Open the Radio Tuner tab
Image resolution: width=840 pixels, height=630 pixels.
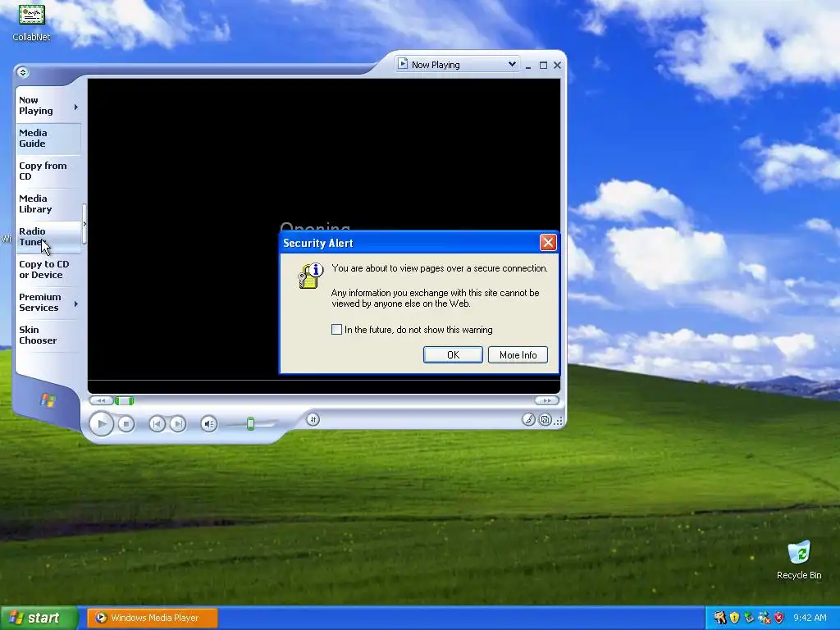click(48, 237)
